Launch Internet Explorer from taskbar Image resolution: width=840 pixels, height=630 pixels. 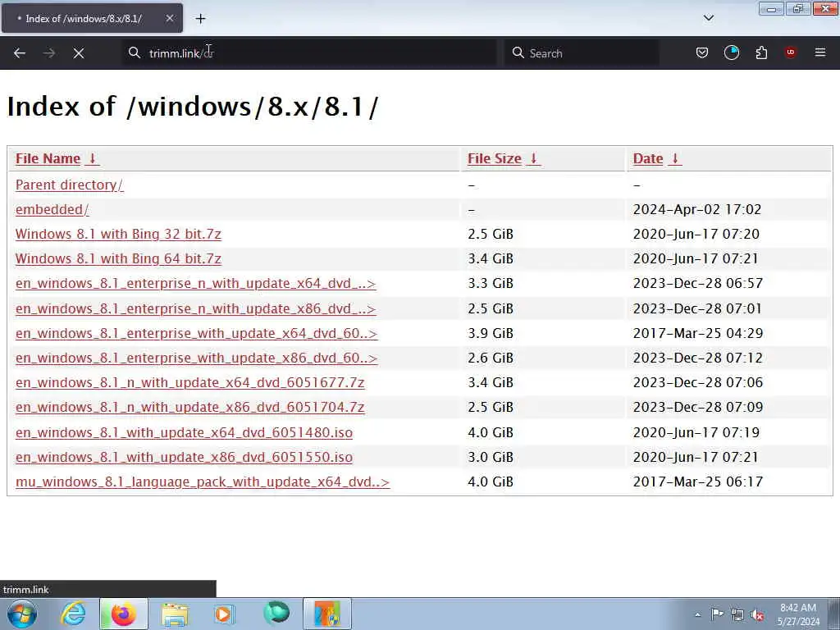73,614
